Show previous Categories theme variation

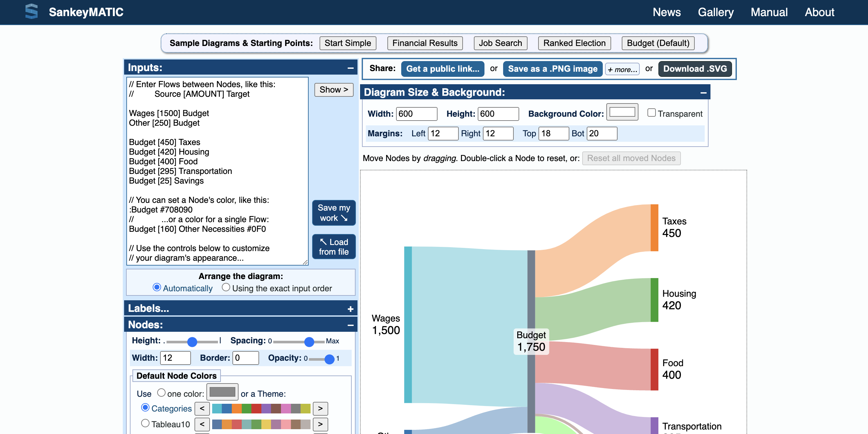pyautogui.click(x=202, y=408)
